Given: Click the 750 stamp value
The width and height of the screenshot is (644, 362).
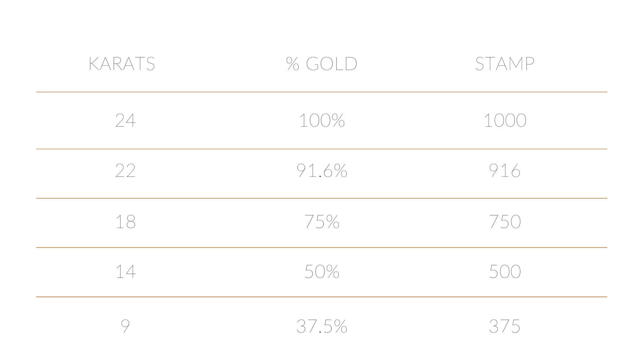Looking at the screenshot, I should click(505, 222).
